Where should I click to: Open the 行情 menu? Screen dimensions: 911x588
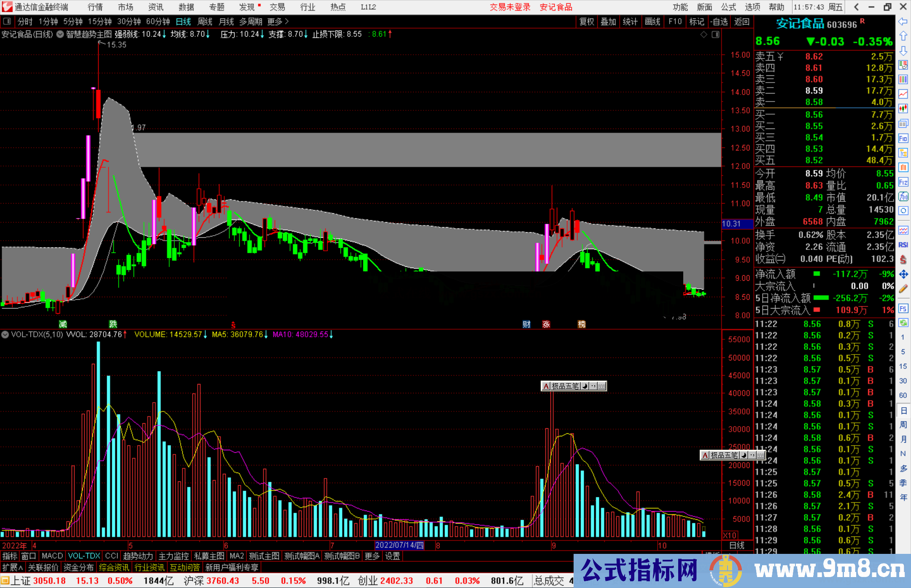point(95,7)
